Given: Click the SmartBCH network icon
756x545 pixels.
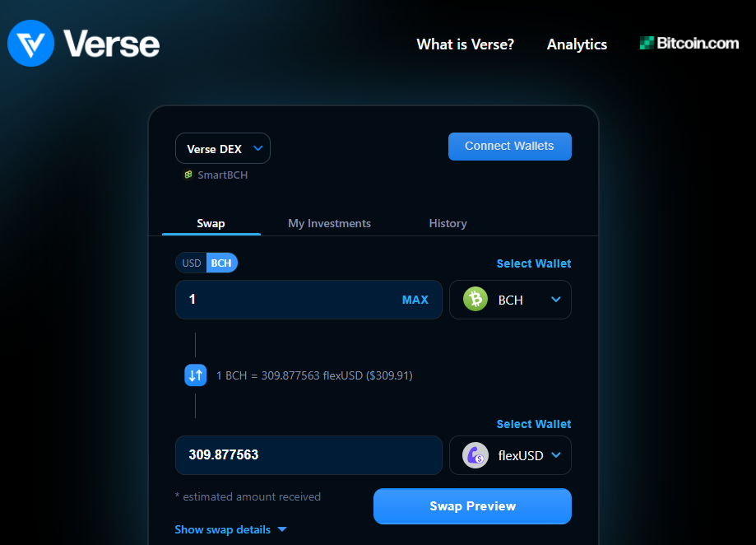Looking at the screenshot, I should click(188, 175).
